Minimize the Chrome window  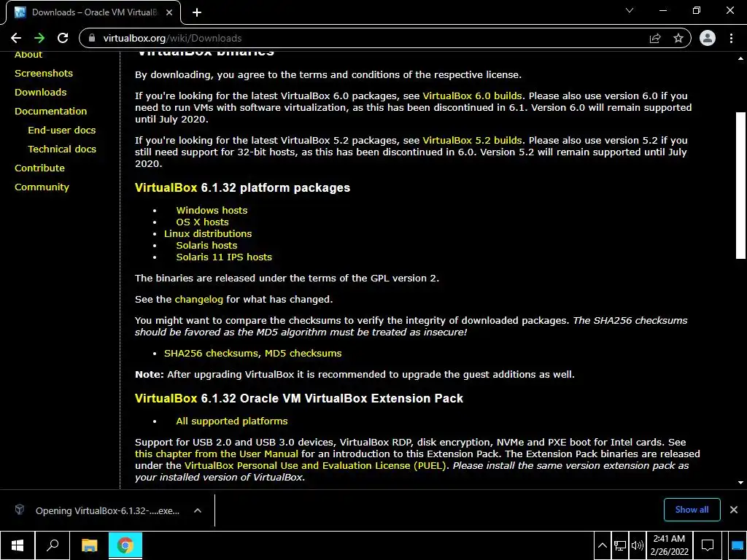tap(662, 10)
